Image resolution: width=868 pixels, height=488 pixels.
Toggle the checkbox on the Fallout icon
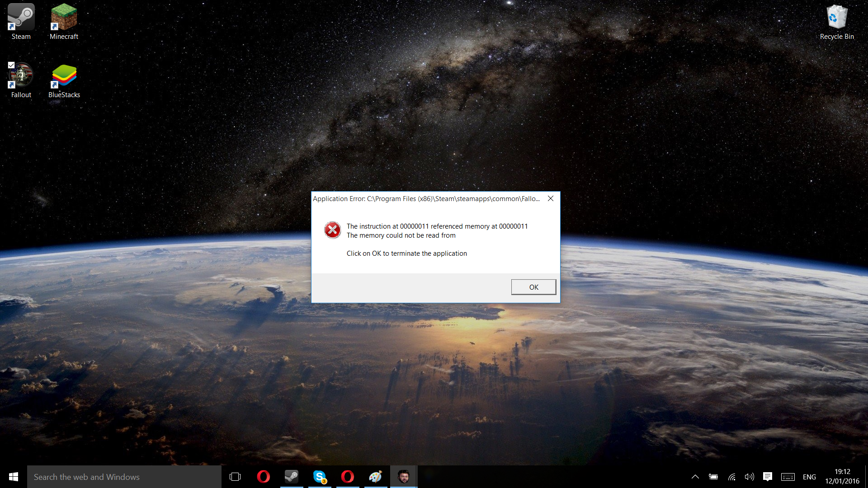pos(11,65)
